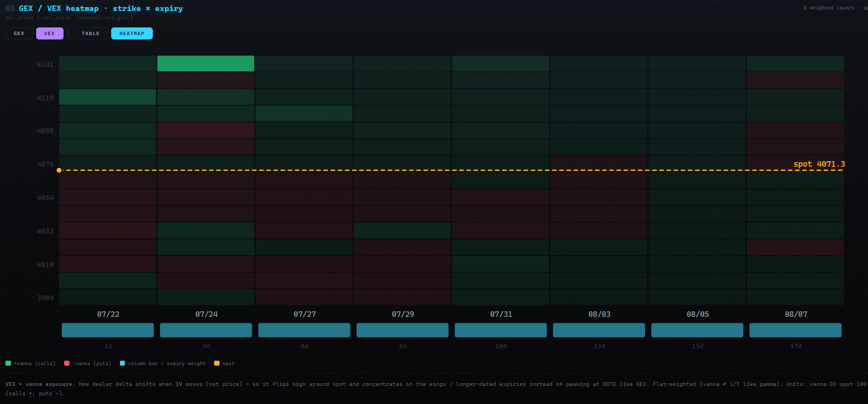
Task: Click the 07/24 expiry weight bar
Action: (x=206, y=330)
